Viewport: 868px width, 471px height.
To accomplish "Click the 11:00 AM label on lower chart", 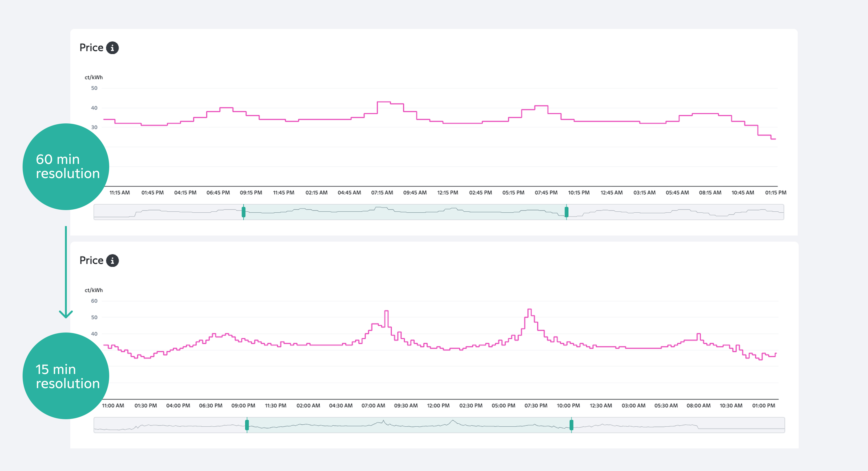I will point(113,406).
